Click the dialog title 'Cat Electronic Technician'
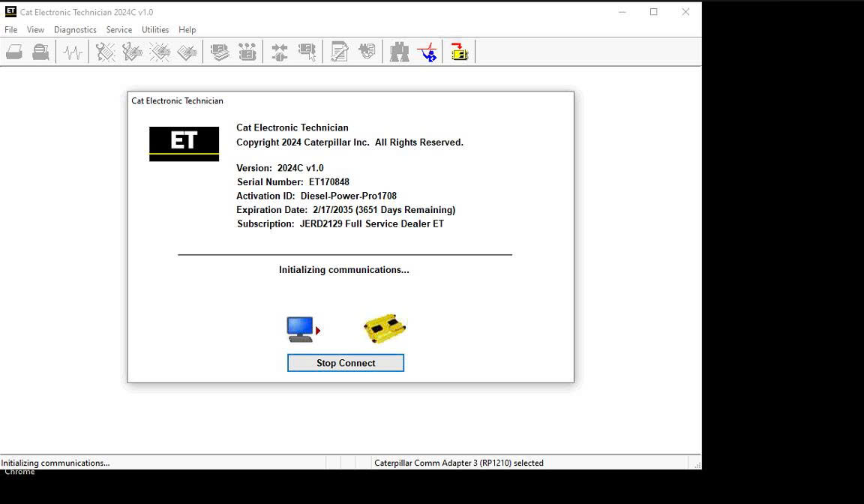 (x=178, y=100)
